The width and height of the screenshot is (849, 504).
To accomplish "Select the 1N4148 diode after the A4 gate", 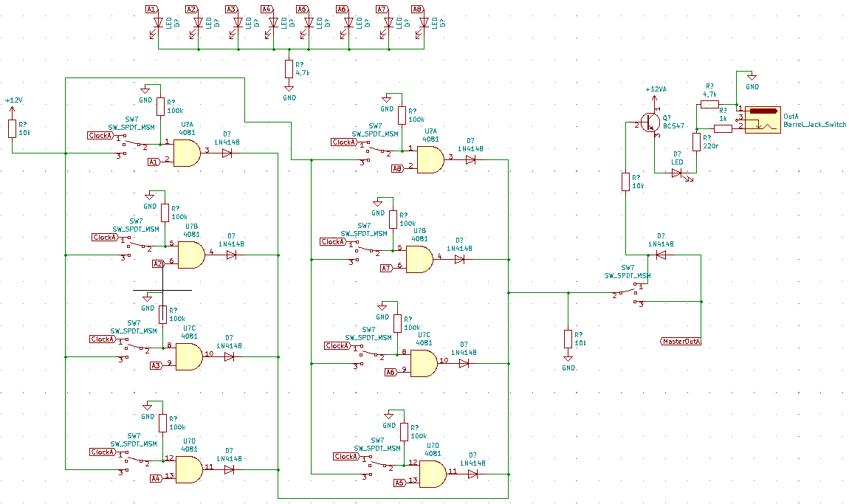I will pos(229,469).
